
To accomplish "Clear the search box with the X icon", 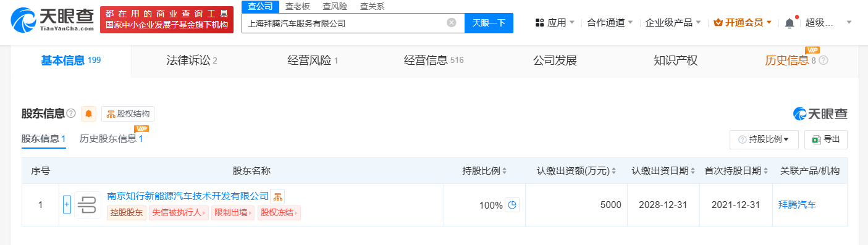I will (452, 23).
